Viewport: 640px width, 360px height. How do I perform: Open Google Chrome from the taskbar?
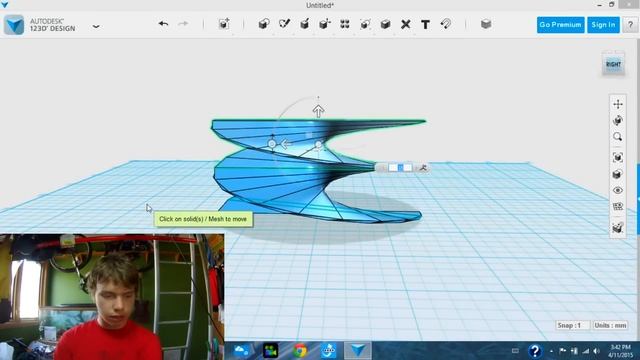tap(300, 351)
